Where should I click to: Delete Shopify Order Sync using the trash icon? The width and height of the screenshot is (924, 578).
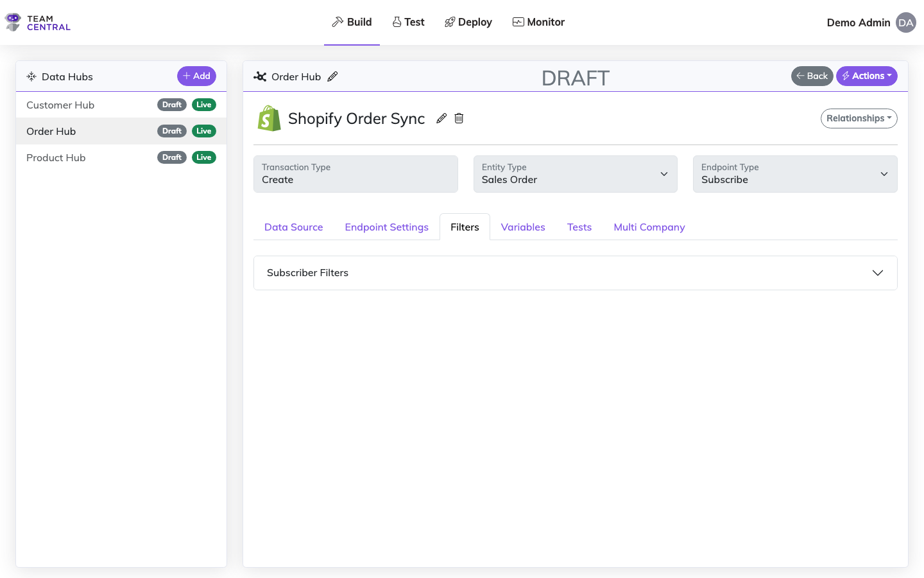coord(458,118)
